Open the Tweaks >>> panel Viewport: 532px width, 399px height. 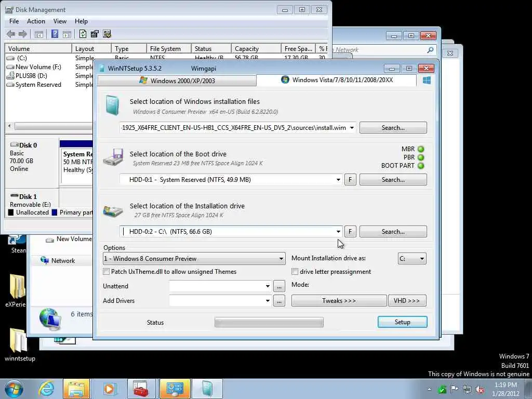coord(339,301)
